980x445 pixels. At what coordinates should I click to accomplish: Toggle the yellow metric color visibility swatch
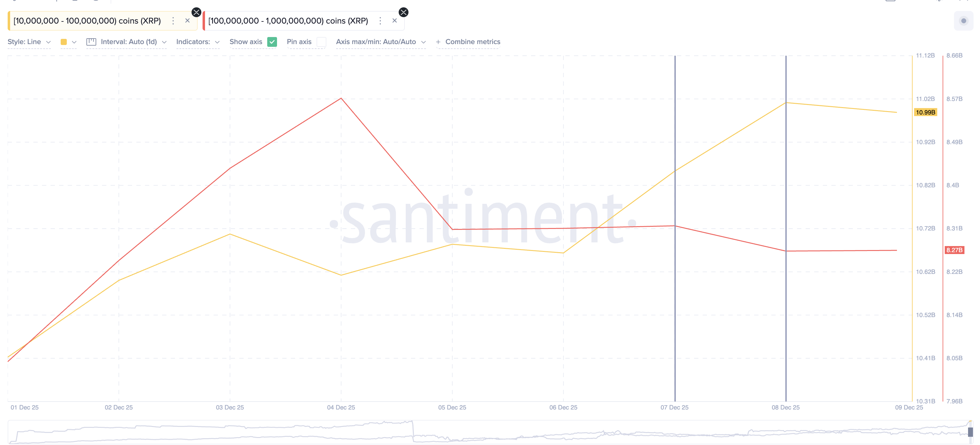click(63, 42)
